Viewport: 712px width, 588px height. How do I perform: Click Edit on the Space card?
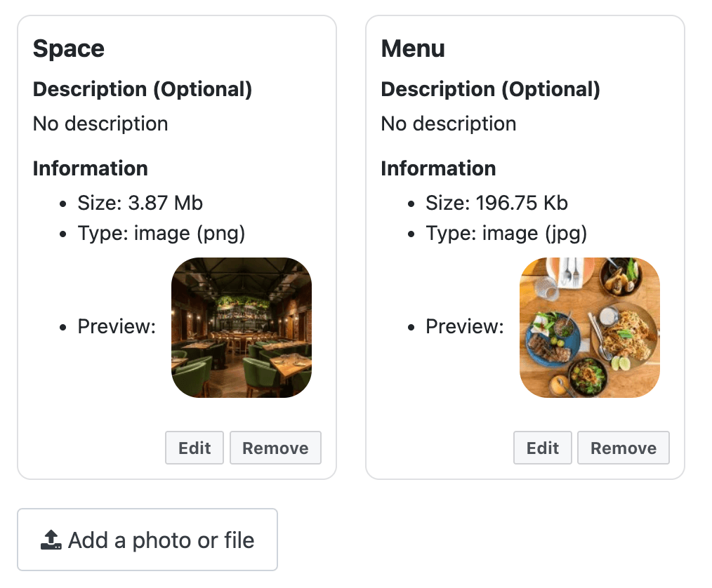[195, 448]
